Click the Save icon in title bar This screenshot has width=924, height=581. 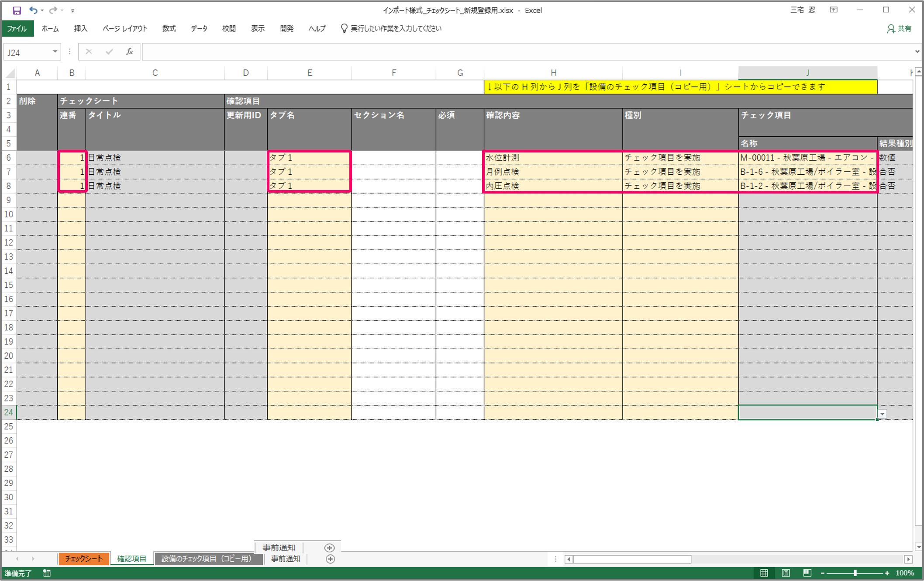click(17, 10)
